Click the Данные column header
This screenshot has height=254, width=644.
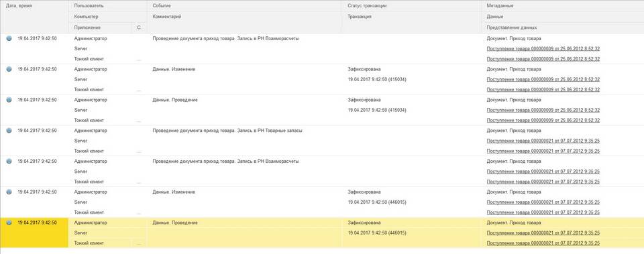point(563,17)
